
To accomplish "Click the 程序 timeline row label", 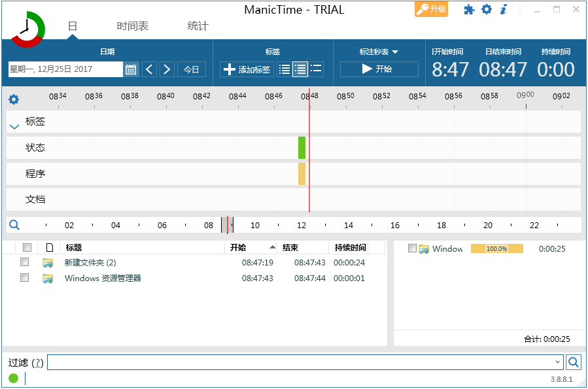I will pyautogui.click(x=35, y=174).
